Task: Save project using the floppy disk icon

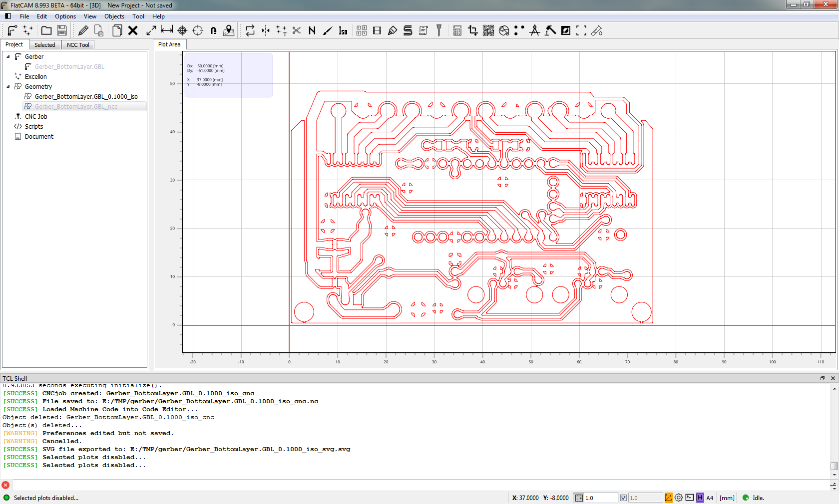Action: [62, 30]
